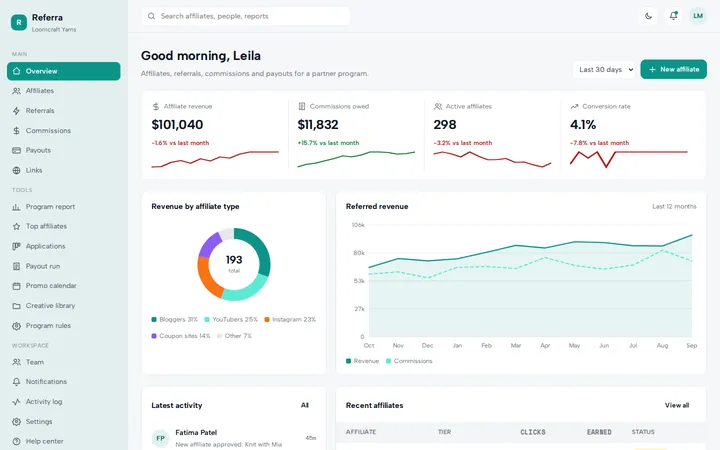This screenshot has height=450, width=720.
Task: Click the $11,832 commissions owed value
Action: point(318,125)
